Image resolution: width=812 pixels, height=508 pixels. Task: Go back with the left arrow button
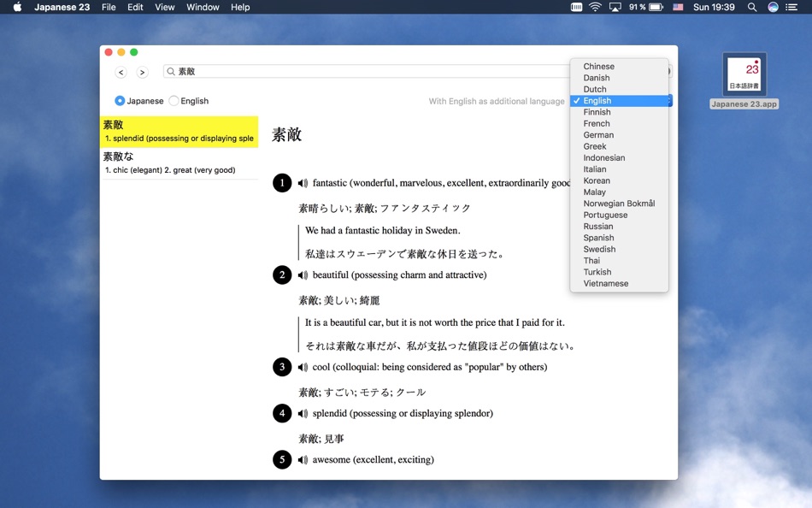121,72
